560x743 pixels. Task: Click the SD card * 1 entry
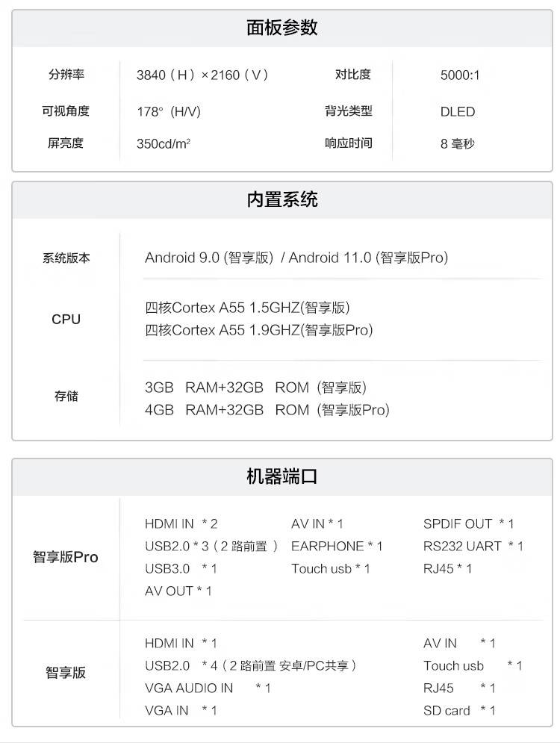point(458,711)
